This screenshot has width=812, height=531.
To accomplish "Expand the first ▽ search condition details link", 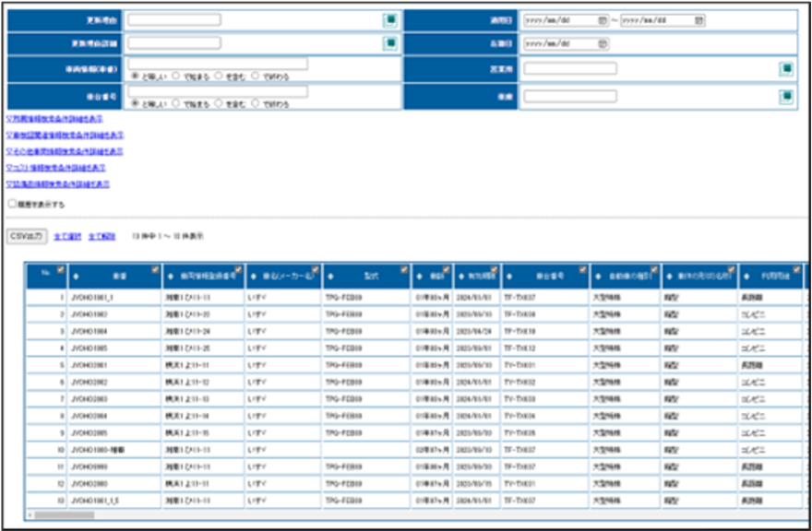I will [54, 119].
